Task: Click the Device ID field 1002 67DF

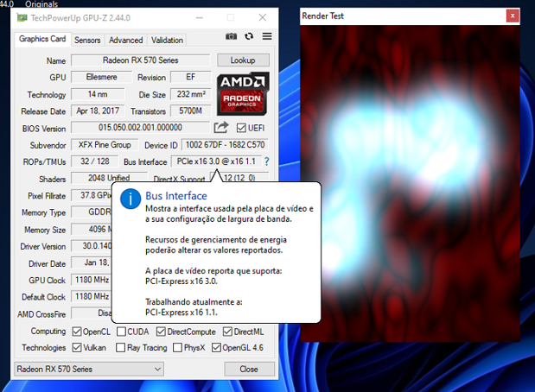Action: pos(225,144)
